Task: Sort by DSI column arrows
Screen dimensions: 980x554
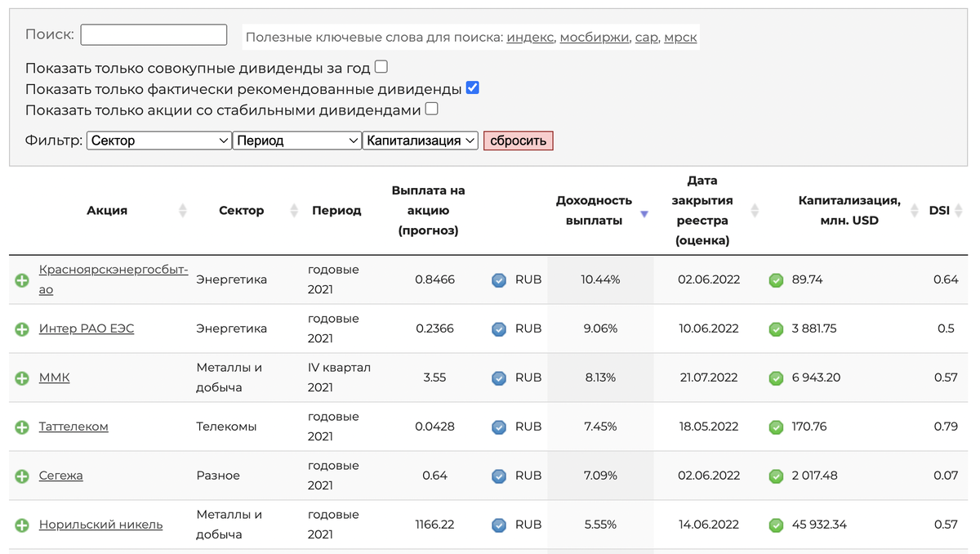Action: (960, 211)
